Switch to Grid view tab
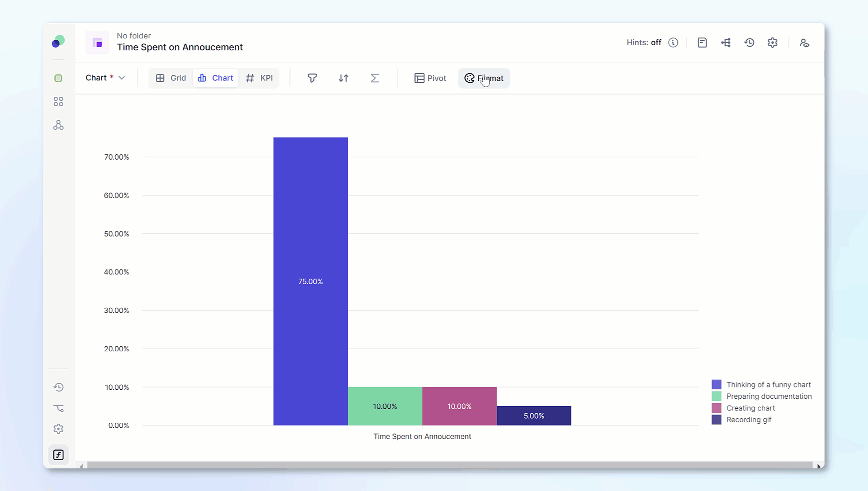This screenshot has width=868, height=491. [x=171, y=78]
